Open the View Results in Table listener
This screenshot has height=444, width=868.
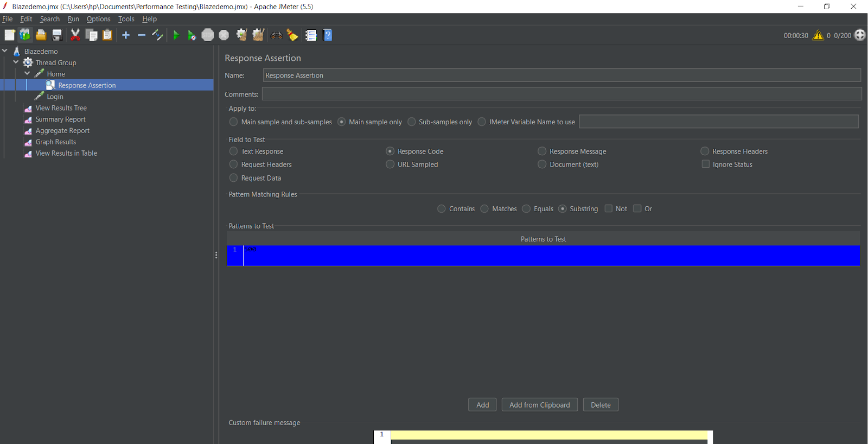click(x=66, y=154)
